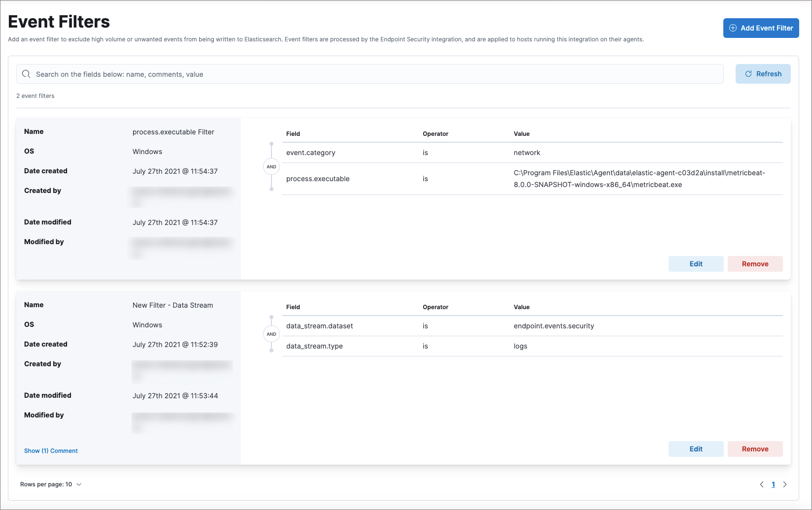Open the Rows per page dropdown

click(51, 484)
